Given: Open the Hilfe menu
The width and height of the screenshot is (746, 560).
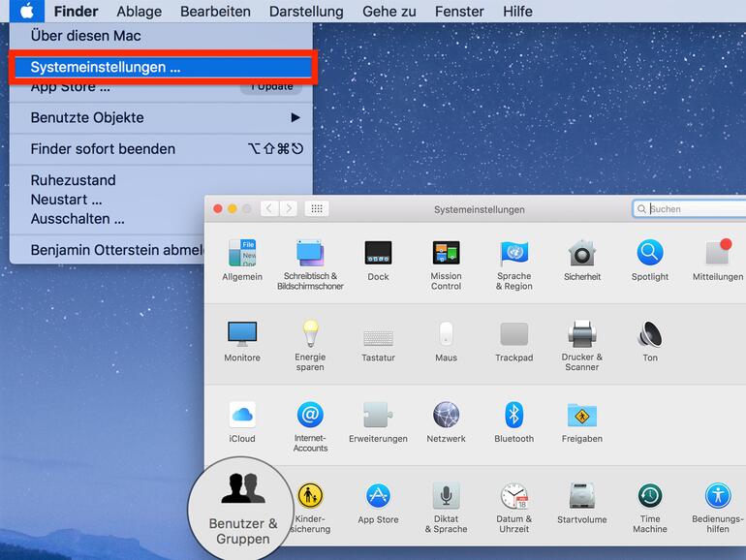Looking at the screenshot, I should [517, 11].
